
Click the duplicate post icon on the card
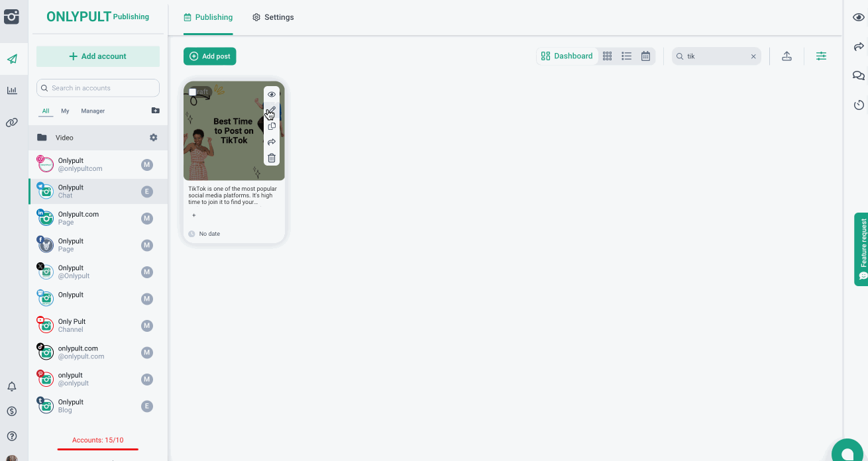pos(271,127)
